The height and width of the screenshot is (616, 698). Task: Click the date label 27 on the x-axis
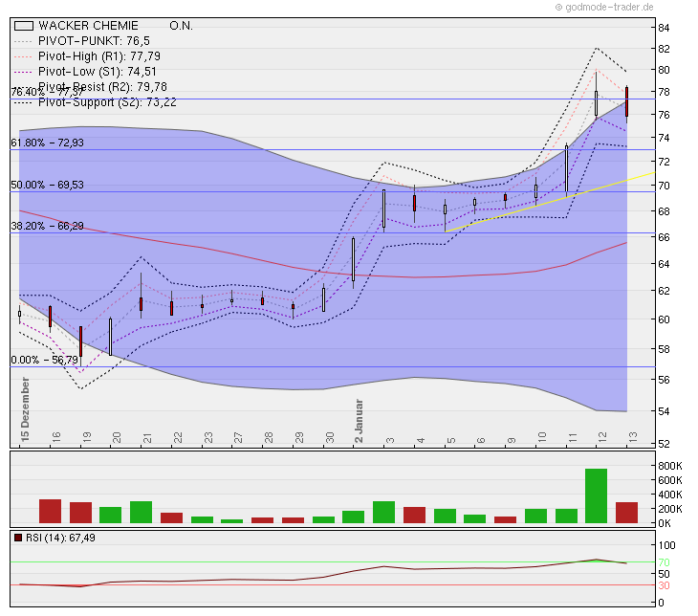click(x=238, y=437)
